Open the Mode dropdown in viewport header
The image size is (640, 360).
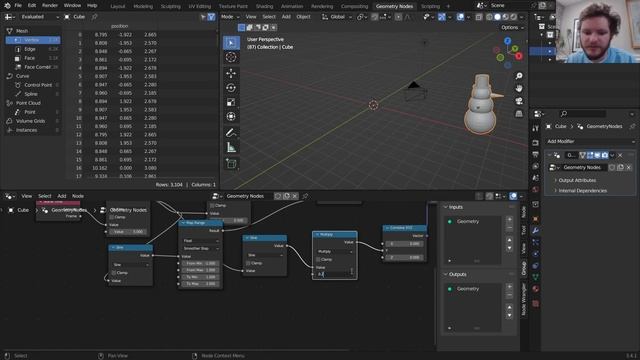click(230, 17)
